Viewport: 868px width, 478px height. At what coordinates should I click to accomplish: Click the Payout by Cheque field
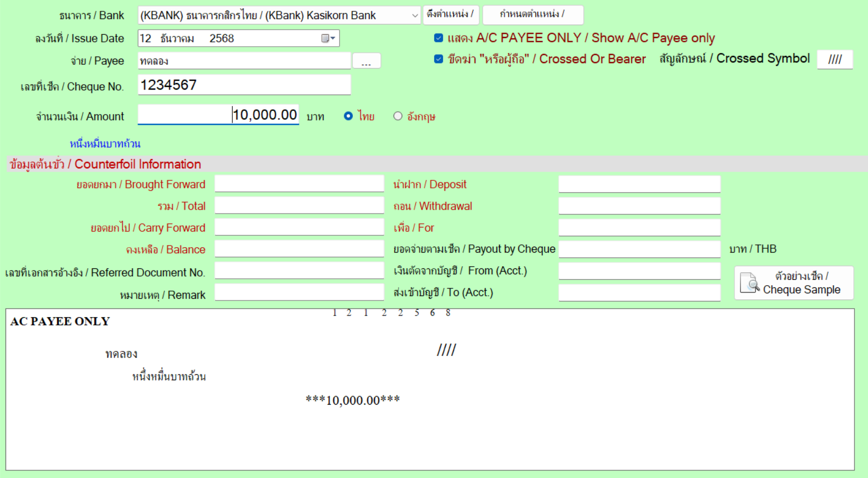point(639,249)
